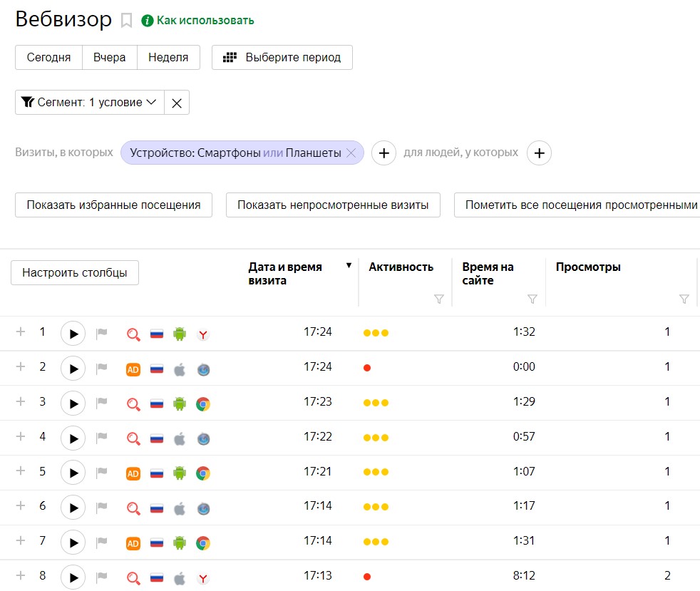Viewport: 700px width, 591px height.
Task: Click Пометить все посещения просмотренными
Action: point(577,205)
